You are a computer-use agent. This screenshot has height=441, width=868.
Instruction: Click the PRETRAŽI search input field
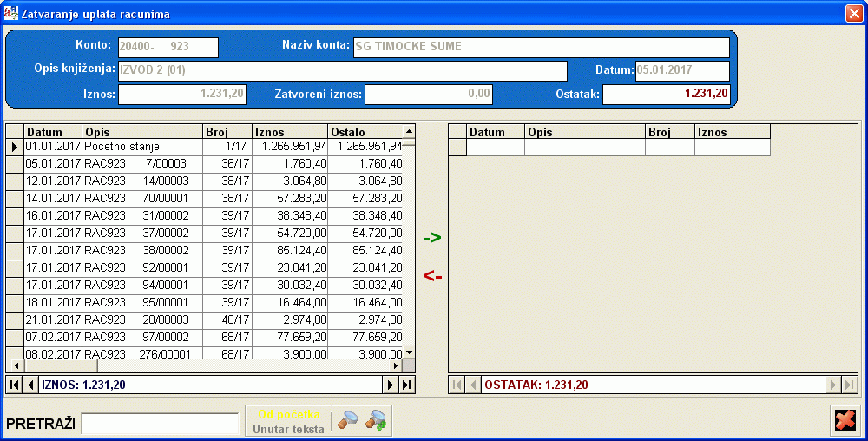pyautogui.click(x=160, y=424)
